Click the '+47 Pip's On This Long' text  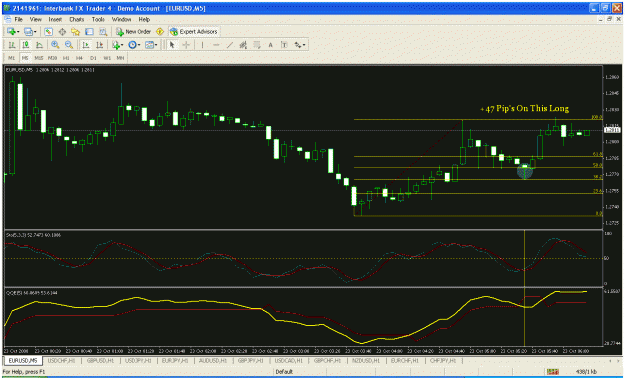(524, 108)
